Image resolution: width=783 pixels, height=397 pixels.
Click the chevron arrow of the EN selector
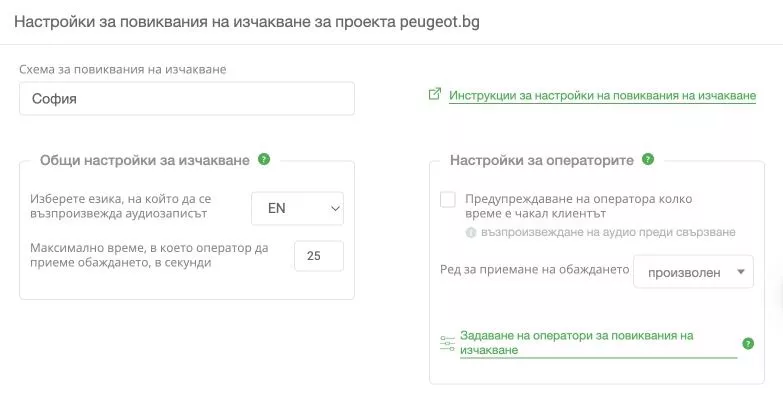coord(336,209)
